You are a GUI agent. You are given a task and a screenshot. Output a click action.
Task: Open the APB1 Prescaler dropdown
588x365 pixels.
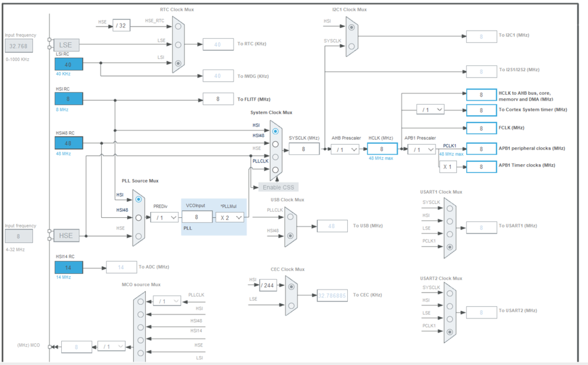(421, 150)
